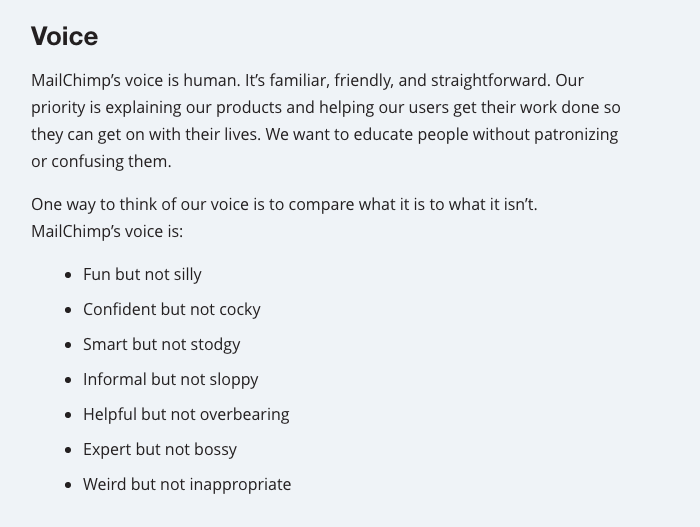Click the bullet before Informal but not sloppy

click(68, 380)
